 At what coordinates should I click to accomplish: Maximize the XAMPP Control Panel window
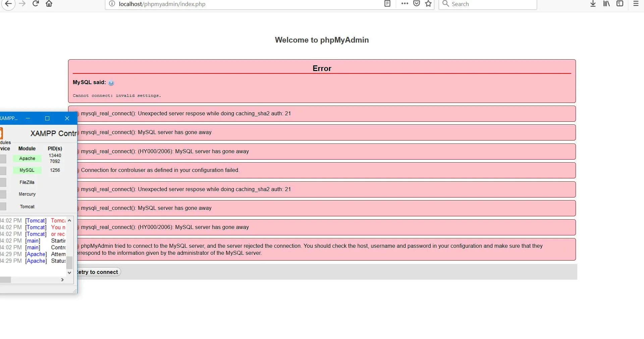click(47, 118)
